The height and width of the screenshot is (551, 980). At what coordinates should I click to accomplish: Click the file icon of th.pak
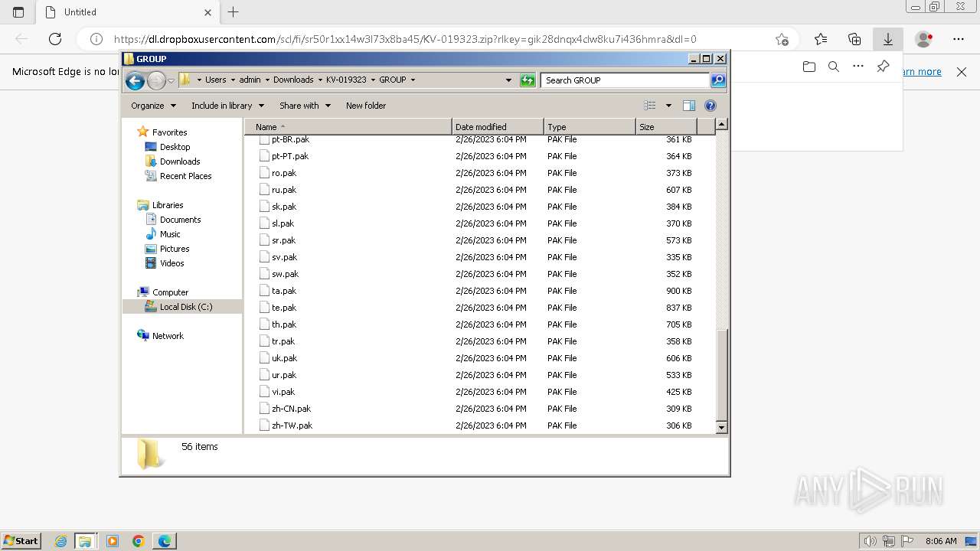(264, 324)
